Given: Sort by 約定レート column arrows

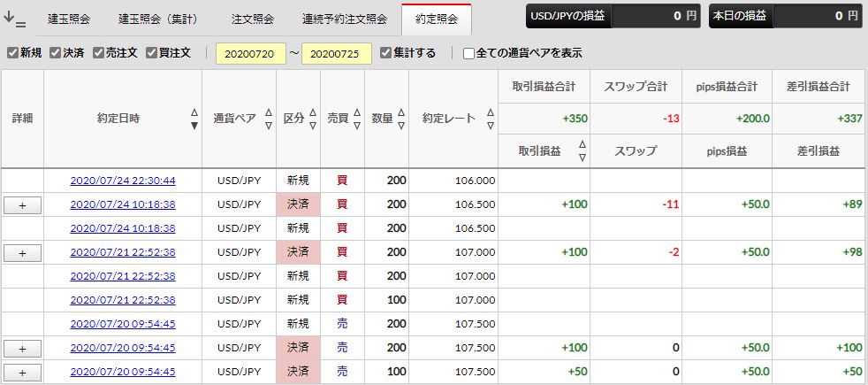Looking at the screenshot, I should (491, 119).
